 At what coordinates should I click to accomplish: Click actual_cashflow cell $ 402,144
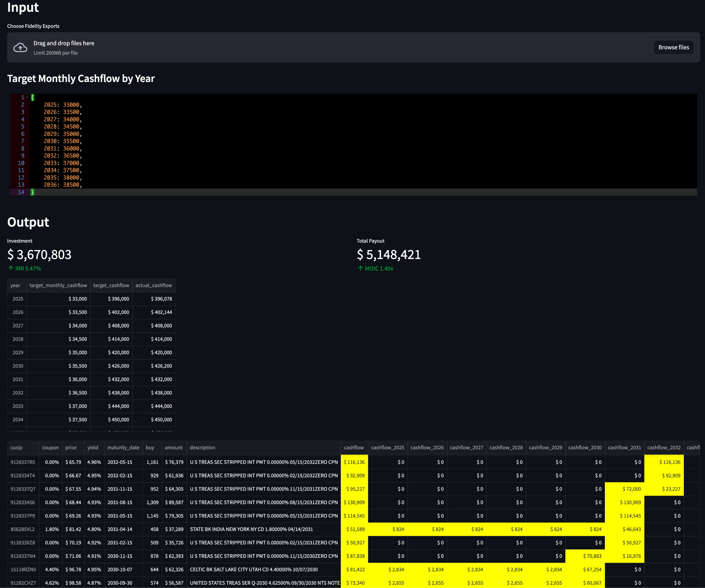[154, 312]
